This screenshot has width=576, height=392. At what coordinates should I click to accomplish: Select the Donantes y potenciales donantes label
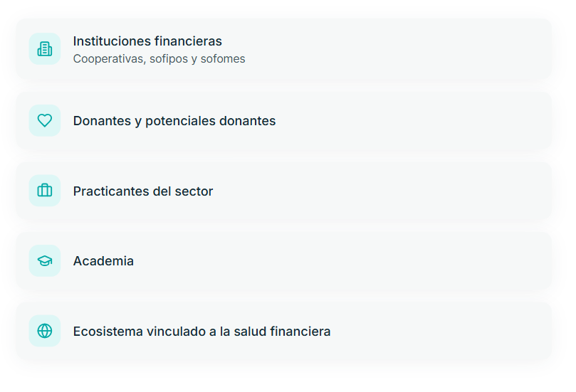174,121
